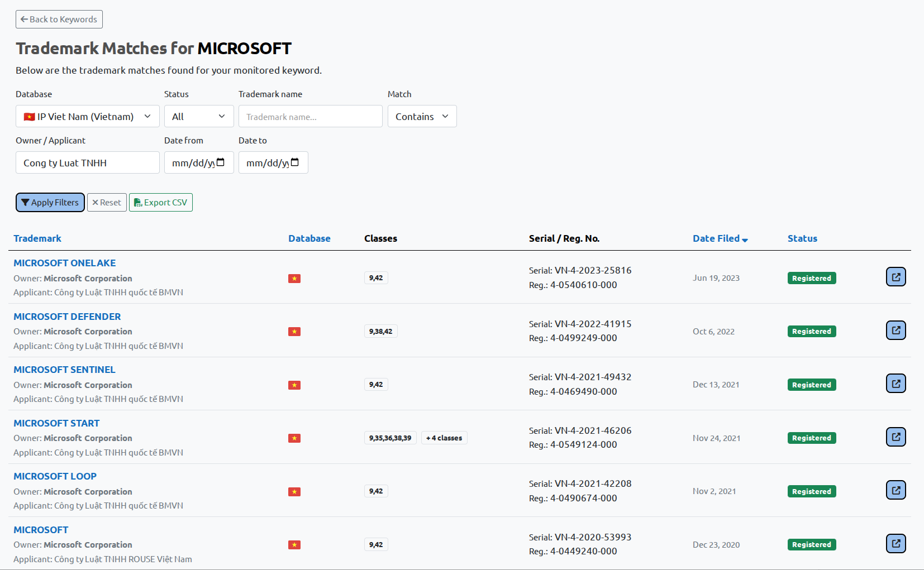Screen dimensions: 924x570
Task: Click the date Dec 13, 2021
Action: [716, 385]
